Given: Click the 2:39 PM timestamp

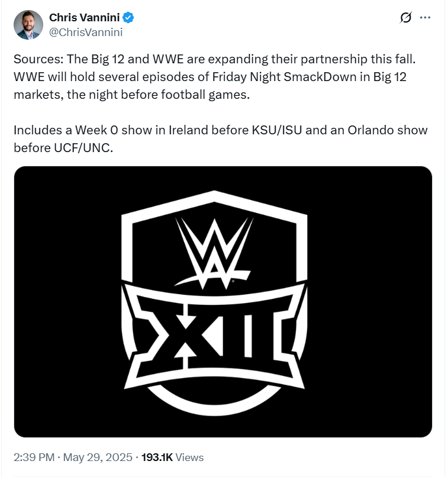Looking at the screenshot, I should pyautogui.click(x=33, y=457).
